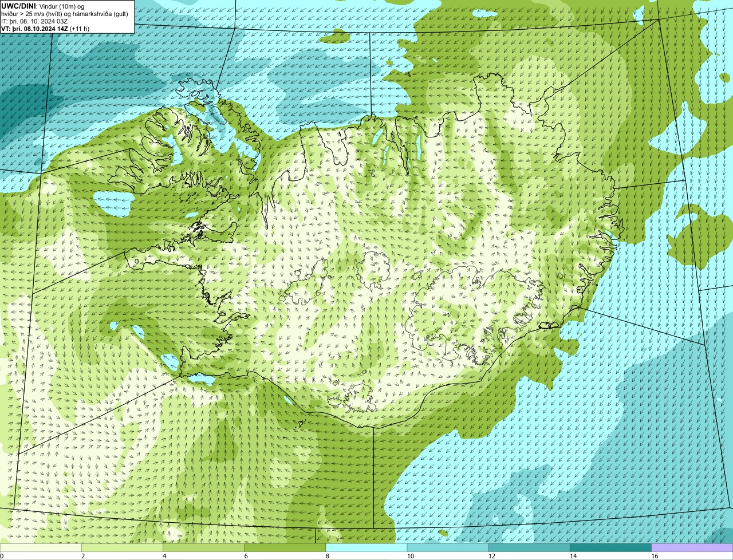Viewport: 733px width, 560px height.
Task: Click the '14' scale label
Action: click(x=573, y=556)
